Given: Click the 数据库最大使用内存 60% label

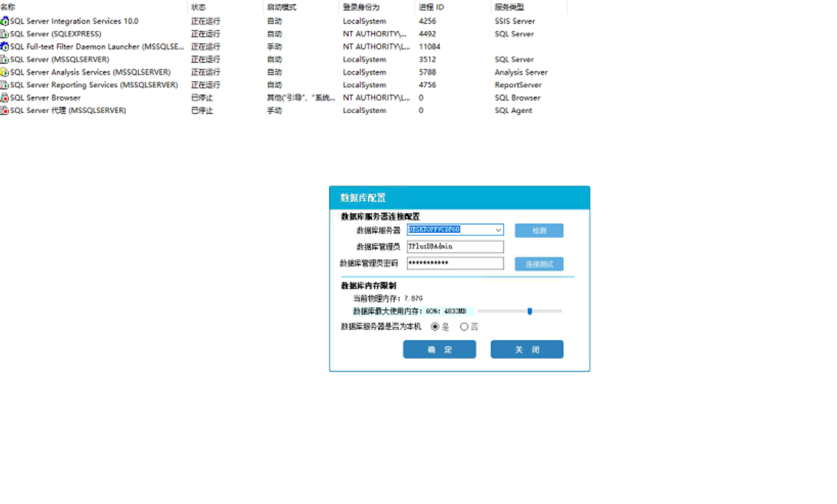Looking at the screenshot, I should pyautogui.click(x=409, y=311).
